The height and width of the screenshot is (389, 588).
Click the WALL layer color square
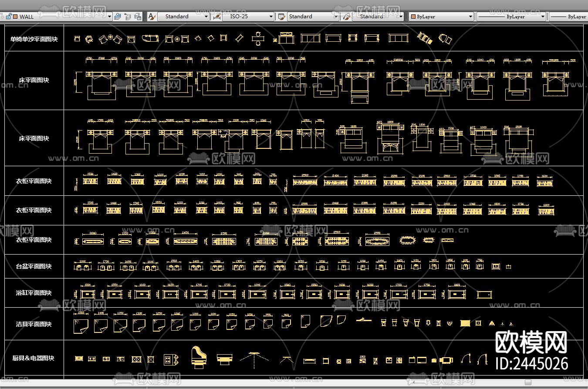click(15, 17)
